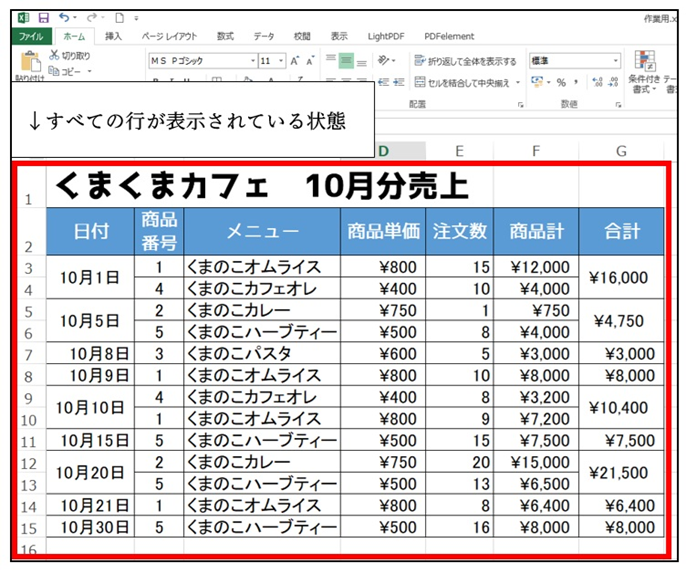Toggle middle vertical alignment button
Viewport: 686px width, 574px height.
pos(346,61)
